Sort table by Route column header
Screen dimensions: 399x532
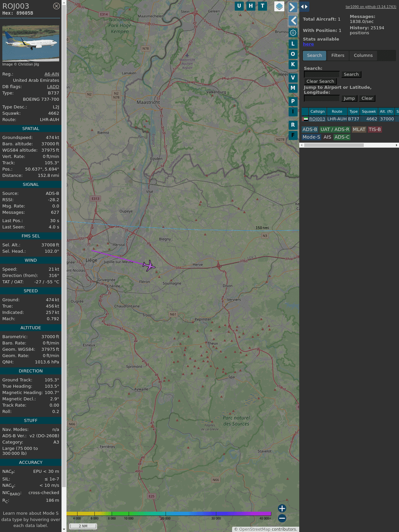337,112
